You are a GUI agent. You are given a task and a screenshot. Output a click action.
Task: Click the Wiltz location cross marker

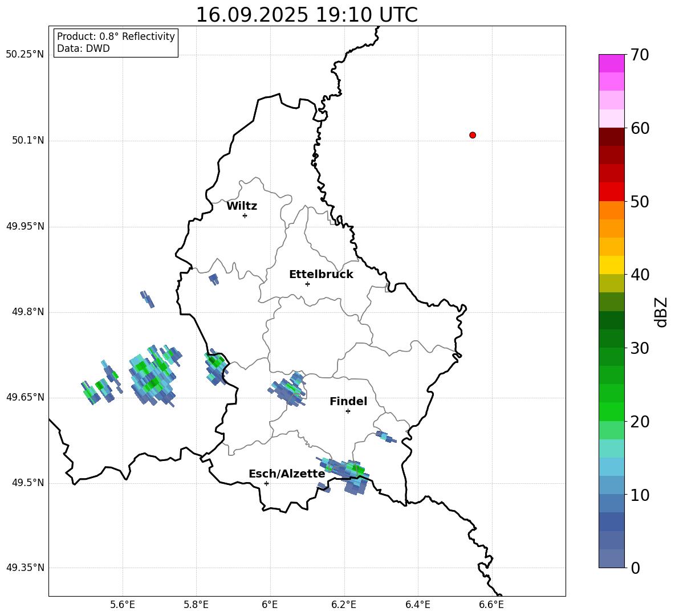[245, 215]
